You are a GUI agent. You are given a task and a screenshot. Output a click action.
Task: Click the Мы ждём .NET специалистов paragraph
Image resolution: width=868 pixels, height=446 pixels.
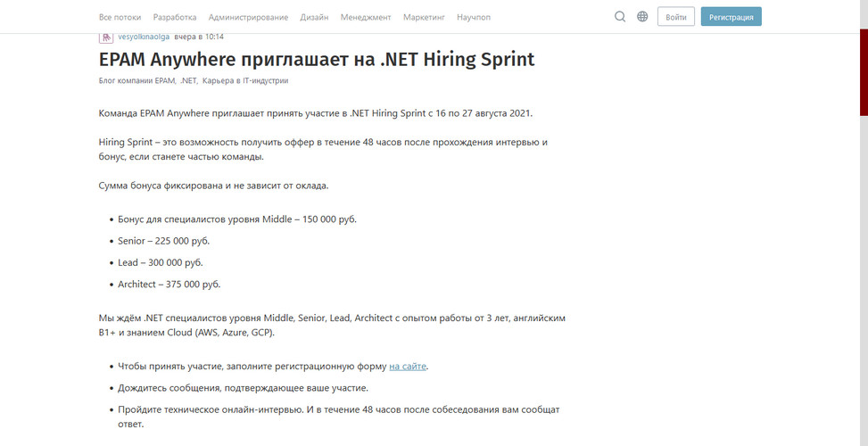pyautogui.click(x=332, y=326)
